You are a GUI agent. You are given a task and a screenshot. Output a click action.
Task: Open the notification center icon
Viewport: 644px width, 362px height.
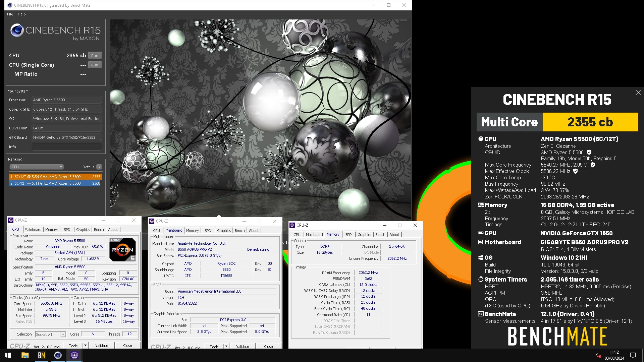(633, 355)
